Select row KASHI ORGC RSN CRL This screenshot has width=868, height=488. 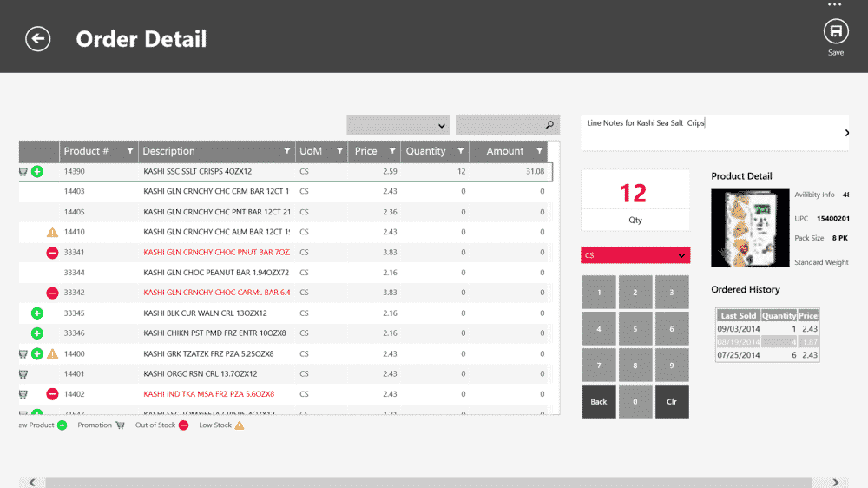tap(285, 374)
